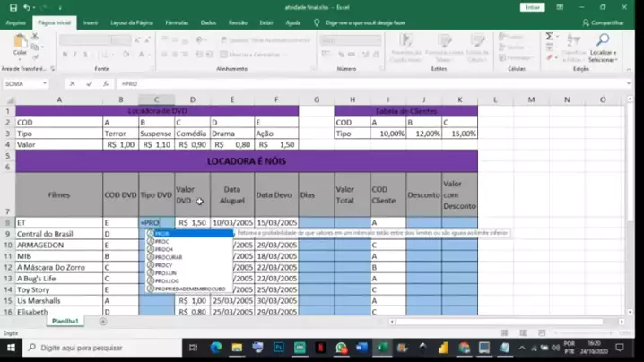Click the AutoSum sigma icon

549,37
